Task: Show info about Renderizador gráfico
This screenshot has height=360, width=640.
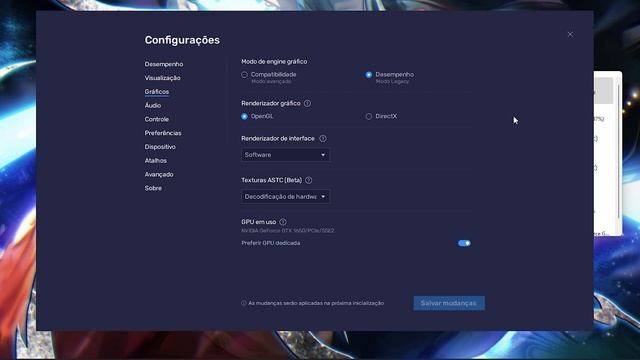Action: point(307,103)
